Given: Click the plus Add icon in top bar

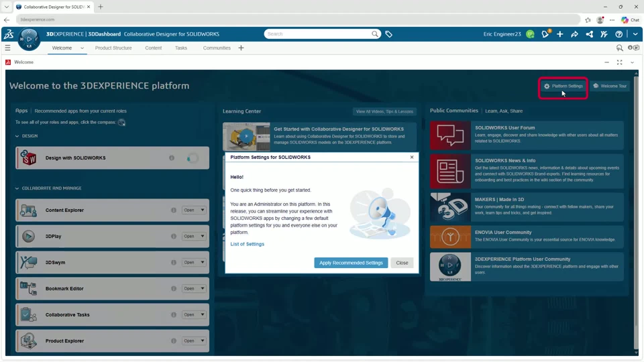Looking at the screenshot, I should pyautogui.click(x=559, y=34).
